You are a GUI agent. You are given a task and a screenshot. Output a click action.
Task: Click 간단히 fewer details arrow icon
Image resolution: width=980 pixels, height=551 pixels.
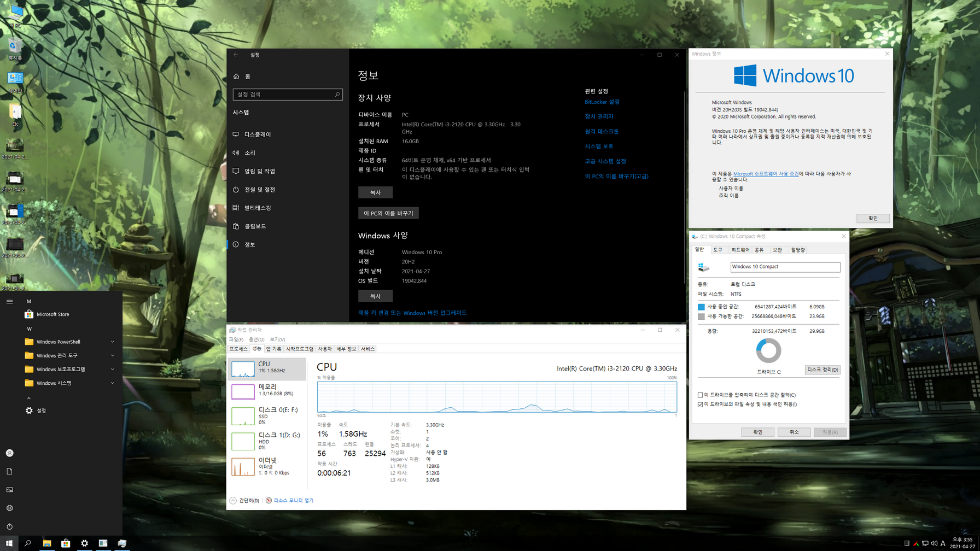(x=233, y=500)
